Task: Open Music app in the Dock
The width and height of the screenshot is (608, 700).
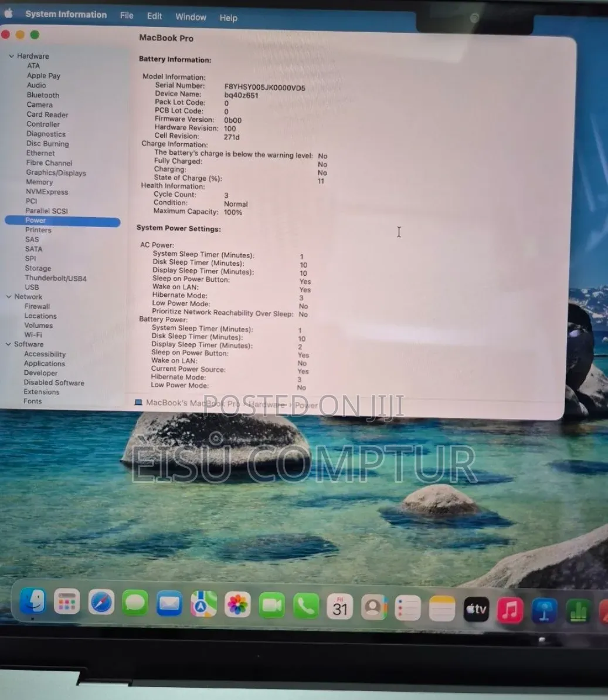Action: [510, 610]
